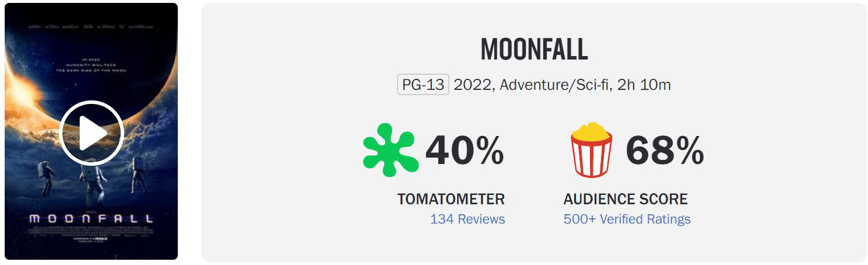Screen dimensions: 868x265
Task: Click the MOONFALL heading title
Action: point(534,50)
